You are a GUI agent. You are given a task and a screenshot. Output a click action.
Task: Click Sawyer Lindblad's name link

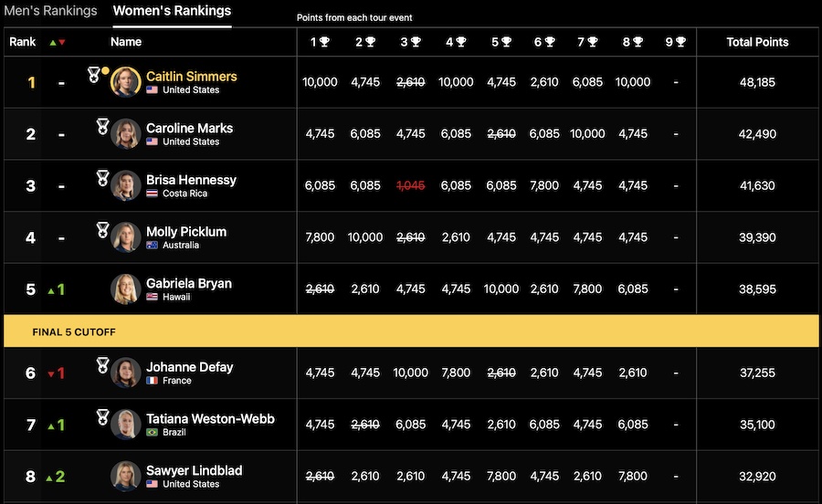[194, 470]
